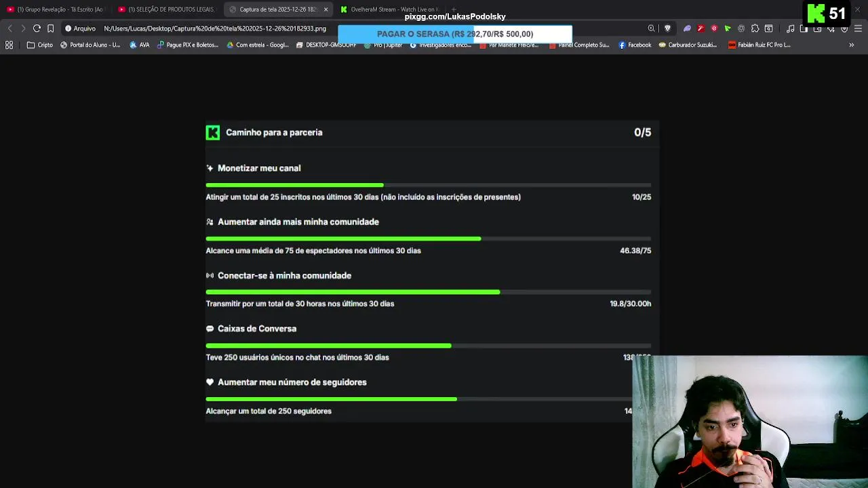
Task: Open Pague PIX e Boletos bookmark
Action: click(188, 45)
